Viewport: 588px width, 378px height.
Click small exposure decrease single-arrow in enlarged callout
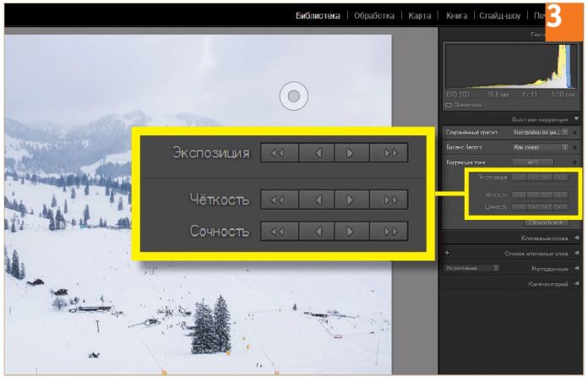[x=317, y=153]
